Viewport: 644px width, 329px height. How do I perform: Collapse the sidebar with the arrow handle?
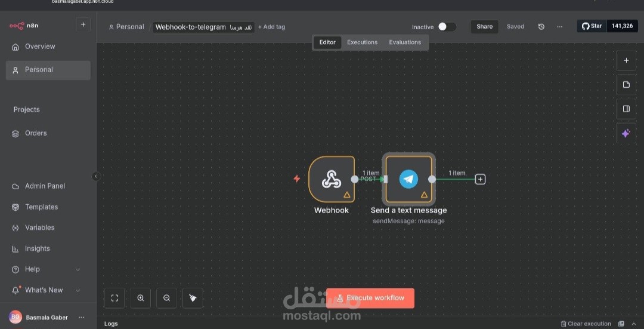(95, 176)
